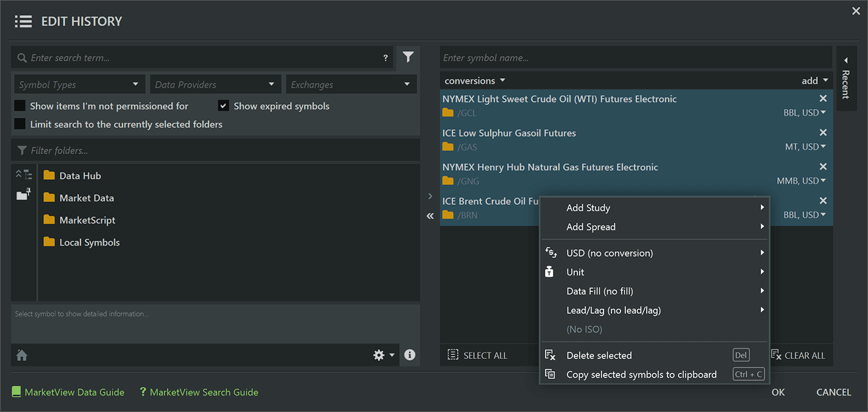Expand the Data Providers dropdown
This screenshot has height=412, width=868.
point(215,85)
